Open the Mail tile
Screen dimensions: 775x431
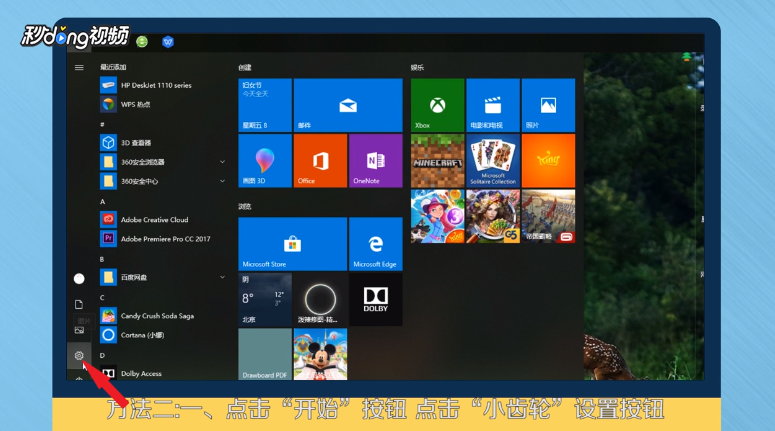click(348, 105)
